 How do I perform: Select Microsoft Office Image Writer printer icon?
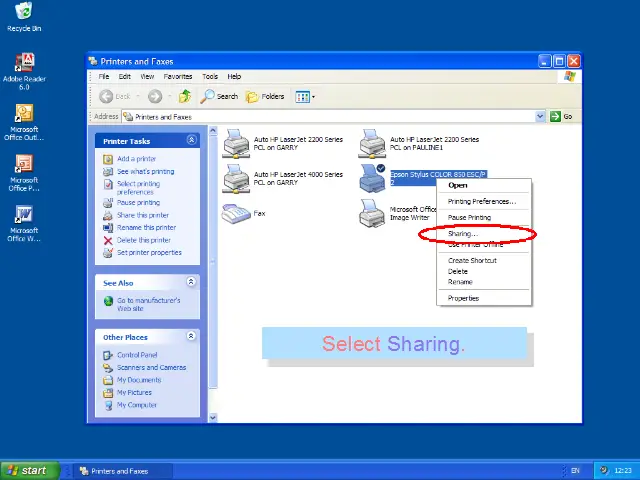click(372, 213)
